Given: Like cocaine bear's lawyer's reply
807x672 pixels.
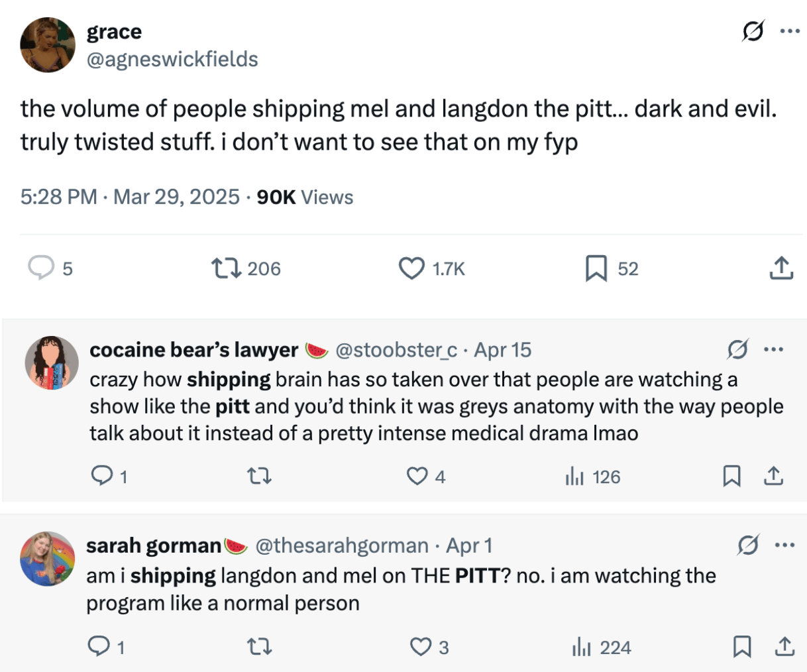Looking at the screenshot, I should point(417,476).
